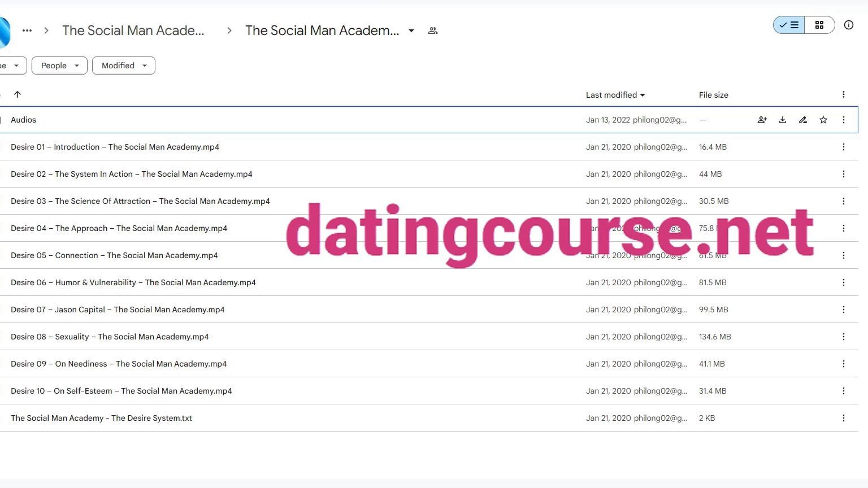Switch to list layout view
868x488 pixels.
789,25
